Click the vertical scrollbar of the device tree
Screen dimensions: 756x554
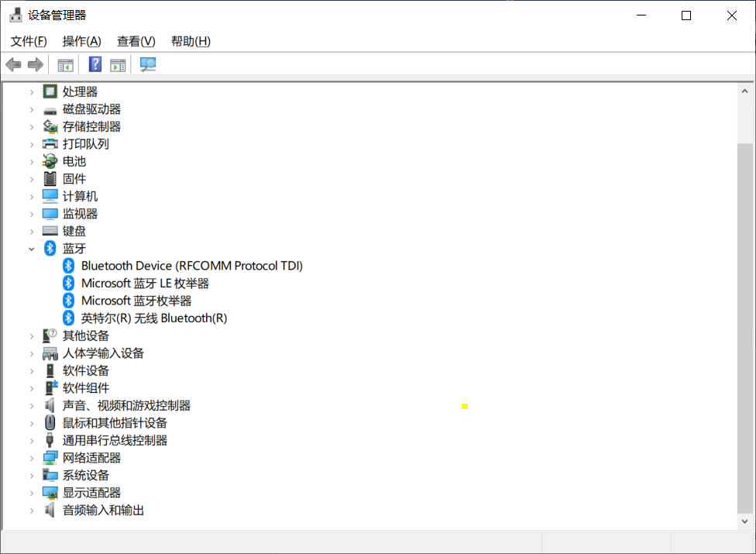(x=744, y=325)
